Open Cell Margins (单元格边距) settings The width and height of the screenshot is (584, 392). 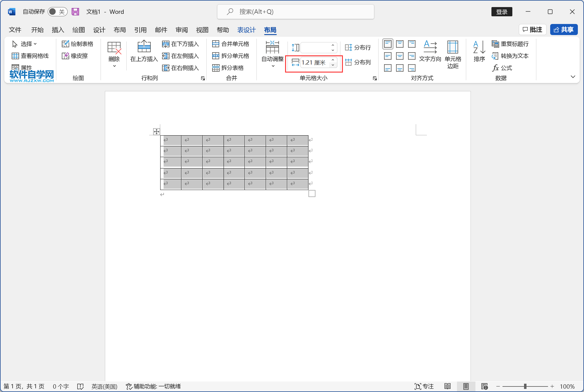(453, 55)
